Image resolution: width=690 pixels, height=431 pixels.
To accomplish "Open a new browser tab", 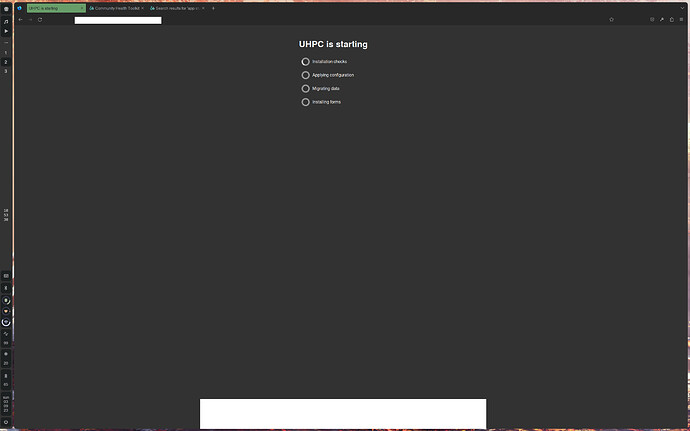I will point(213,8).
